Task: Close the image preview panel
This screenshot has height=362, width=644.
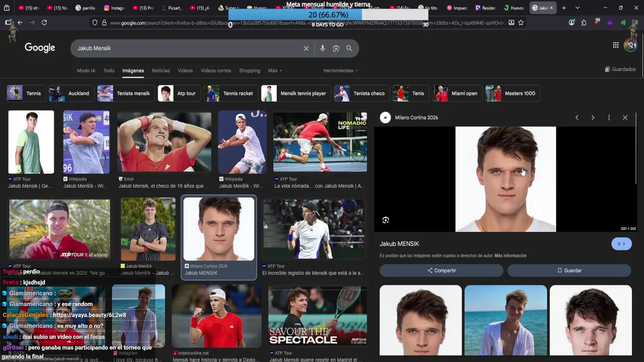Action: pyautogui.click(x=625, y=118)
